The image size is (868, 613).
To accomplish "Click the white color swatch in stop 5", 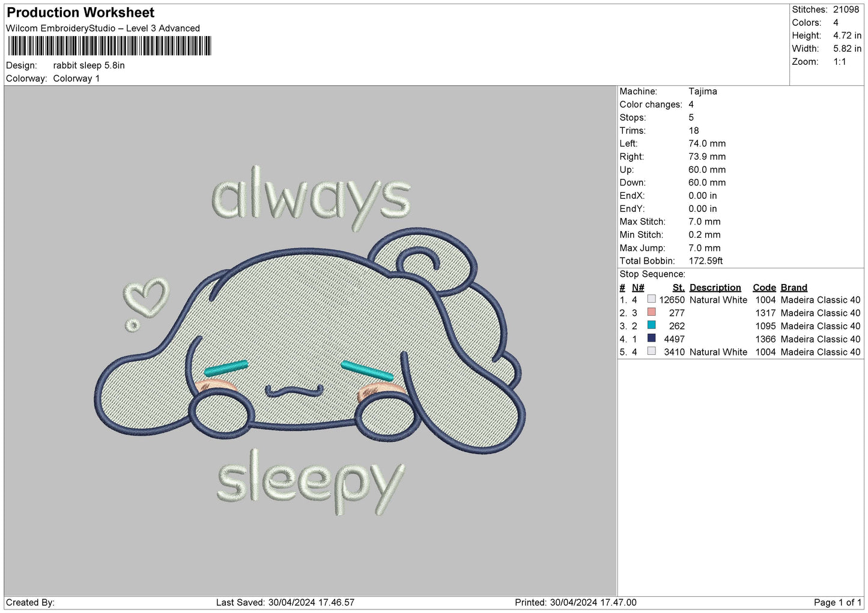I will pos(651,351).
